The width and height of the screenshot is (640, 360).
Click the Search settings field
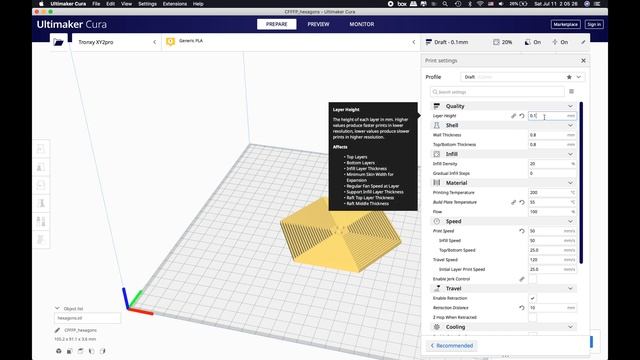click(x=497, y=92)
